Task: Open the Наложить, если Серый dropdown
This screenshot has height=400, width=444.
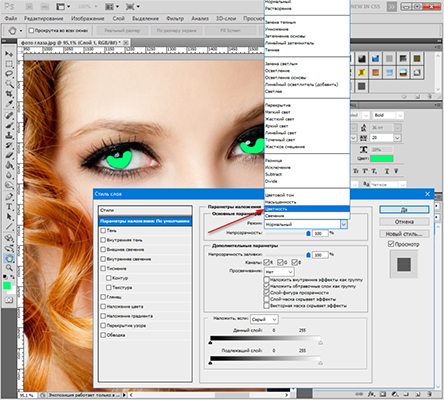Action: [x=264, y=319]
